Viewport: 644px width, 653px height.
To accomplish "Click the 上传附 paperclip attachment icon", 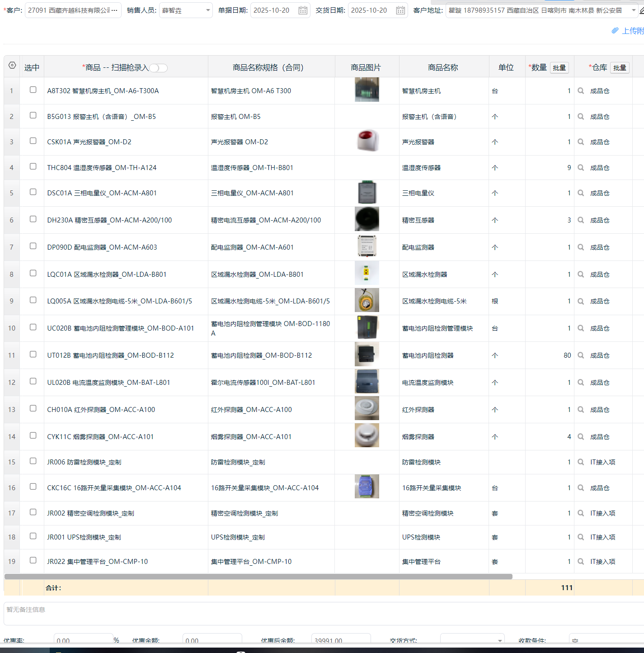I will pyautogui.click(x=615, y=31).
